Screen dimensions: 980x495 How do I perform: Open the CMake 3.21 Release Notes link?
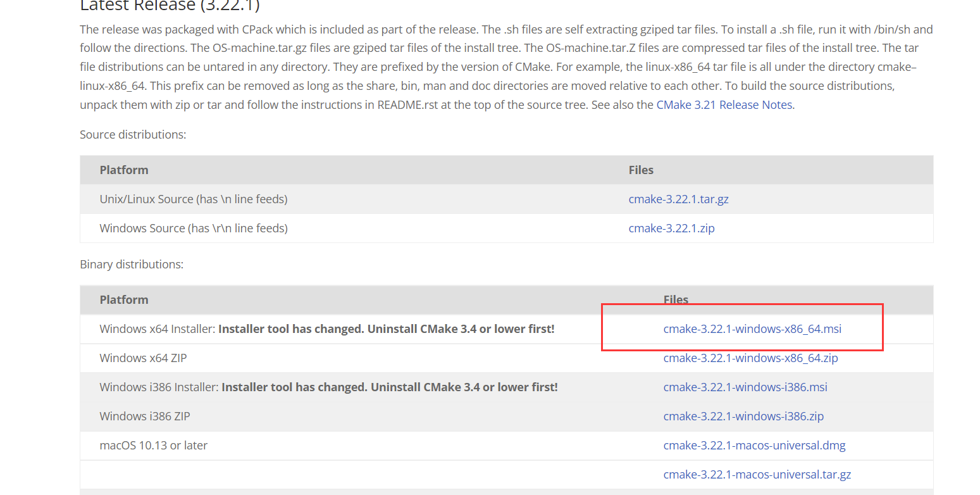pos(724,105)
